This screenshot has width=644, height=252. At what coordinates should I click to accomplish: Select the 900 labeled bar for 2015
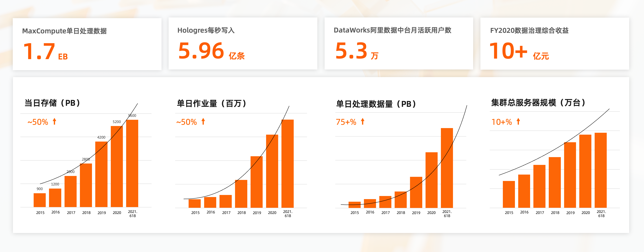point(40,200)
